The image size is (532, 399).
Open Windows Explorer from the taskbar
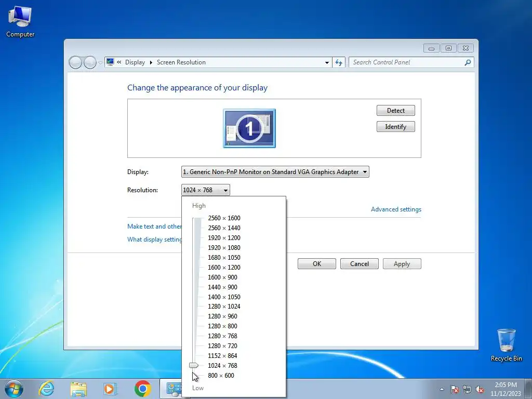(x=78, y=389)
